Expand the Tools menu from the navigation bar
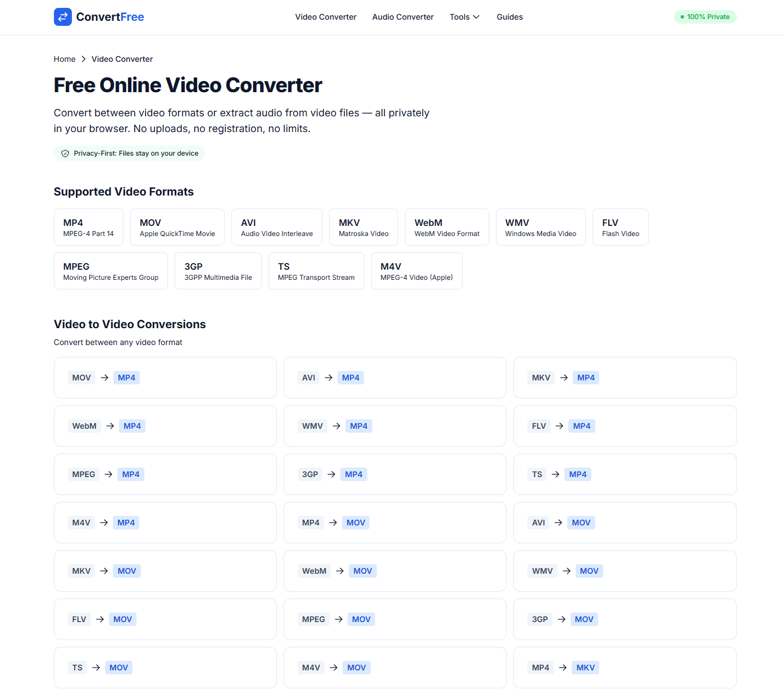784x694 pixels. pos(464,17)
